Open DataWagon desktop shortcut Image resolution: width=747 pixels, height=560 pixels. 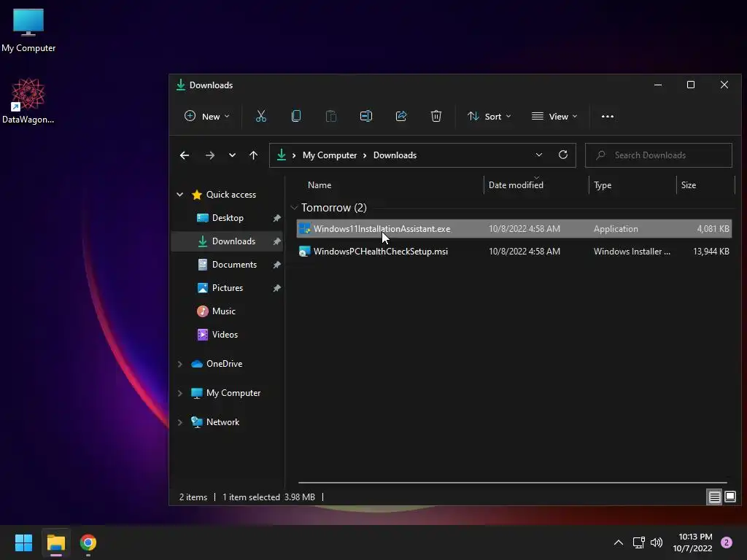28,101
